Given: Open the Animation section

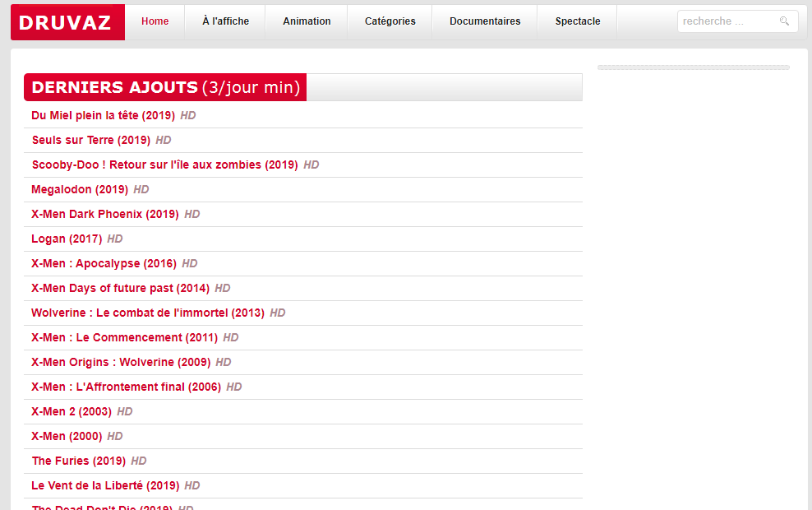Looking at the screenshot, I should (x=307, y=21).
